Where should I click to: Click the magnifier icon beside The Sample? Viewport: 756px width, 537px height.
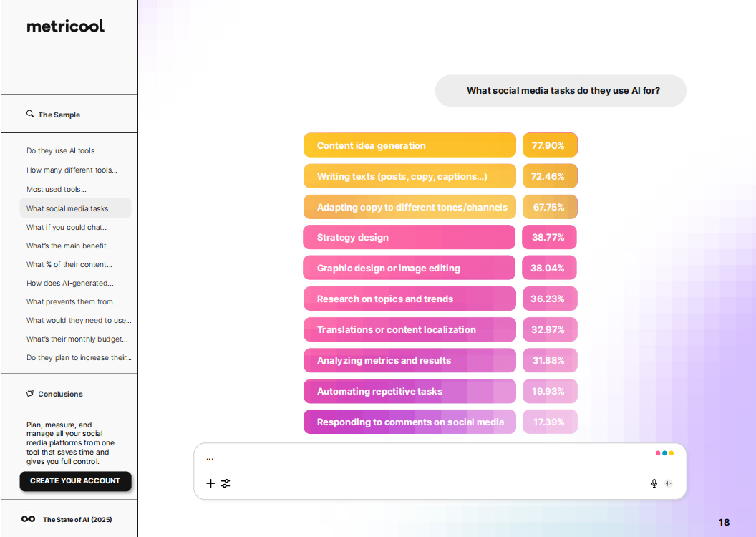pos(30,114)
